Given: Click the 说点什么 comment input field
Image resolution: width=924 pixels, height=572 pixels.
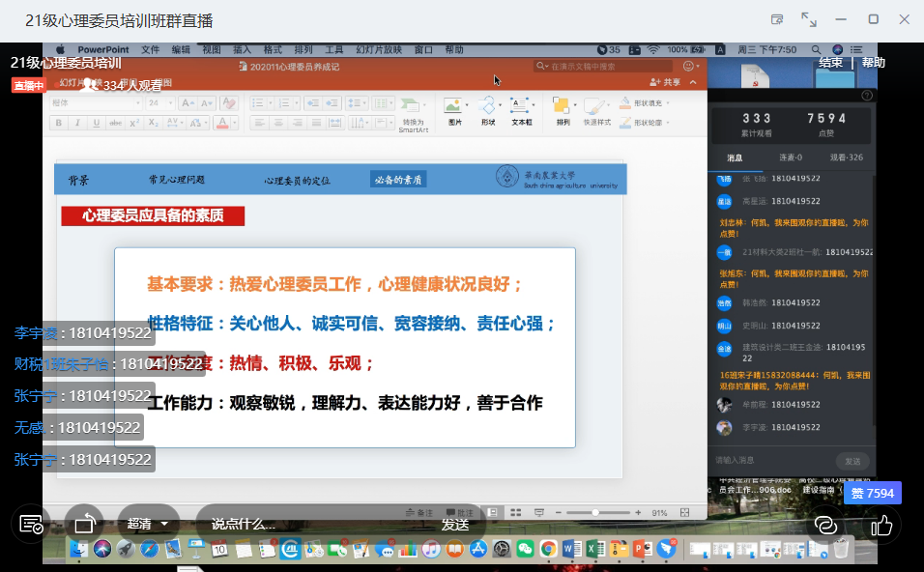Looking at the screenshot, I should [244, 524].
